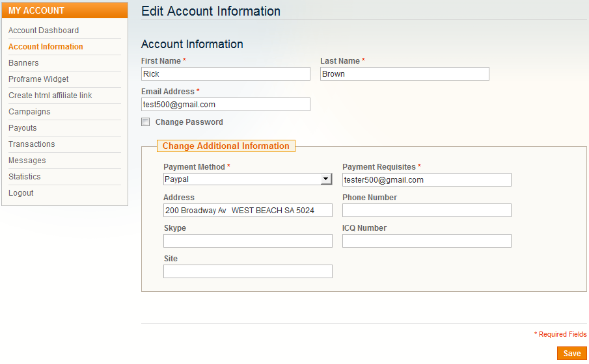Viewport: 589px width, 364px height.
Task: Open the Messages section
Action: pos(27,161)
